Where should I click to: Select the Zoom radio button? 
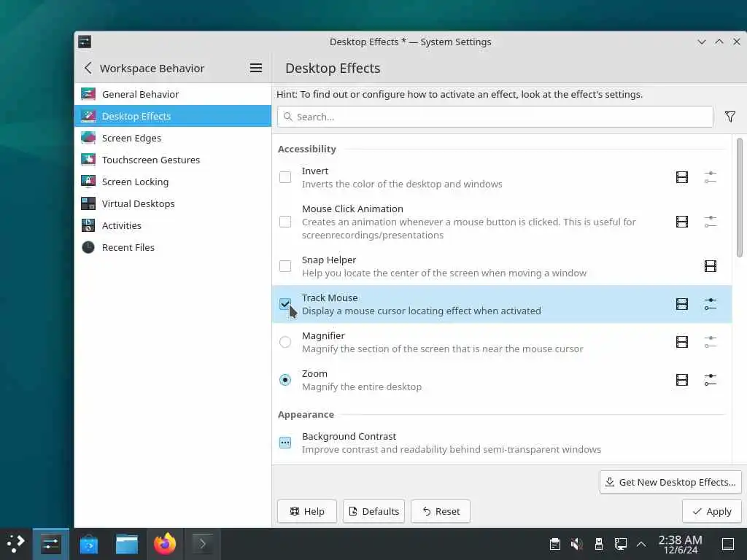pyautogui.click(x=285, y=379)
